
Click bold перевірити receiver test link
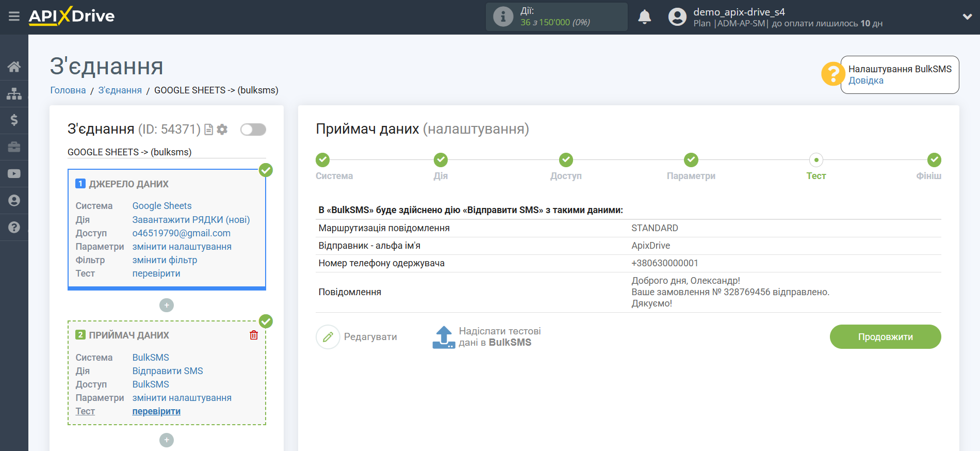click(156, 411)
